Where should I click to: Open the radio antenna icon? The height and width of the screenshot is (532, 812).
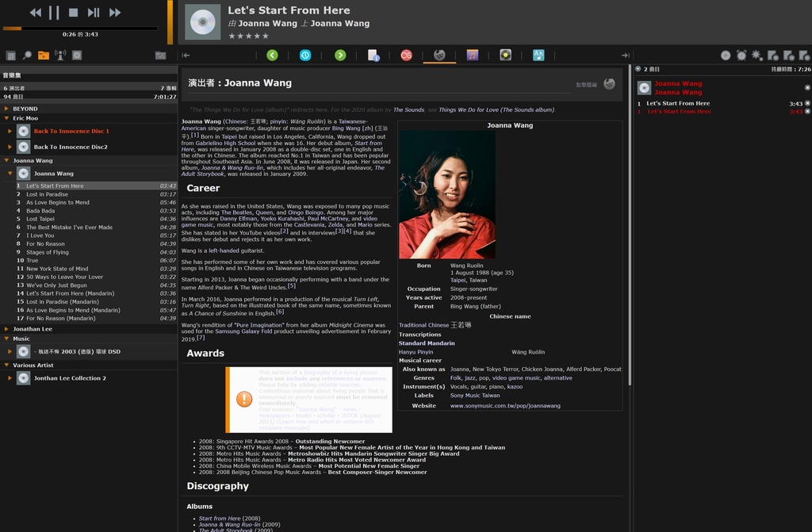(x=60, y=55)
